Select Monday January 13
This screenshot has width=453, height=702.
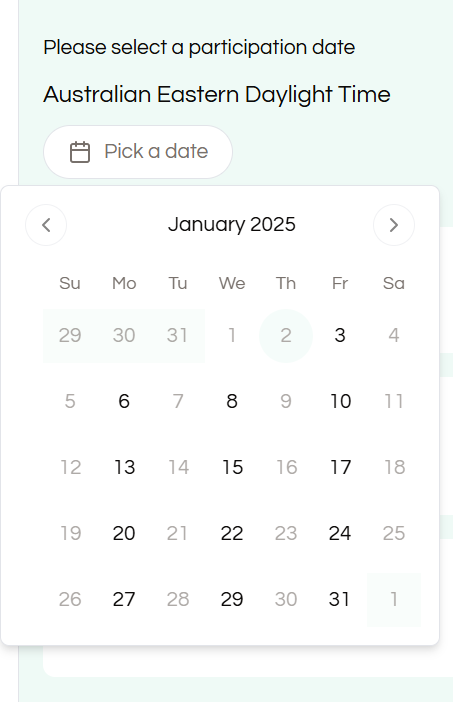124,467
